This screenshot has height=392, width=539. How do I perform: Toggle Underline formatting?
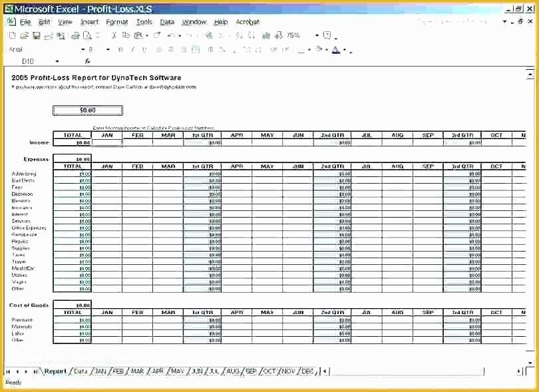(x=144, y=50)
